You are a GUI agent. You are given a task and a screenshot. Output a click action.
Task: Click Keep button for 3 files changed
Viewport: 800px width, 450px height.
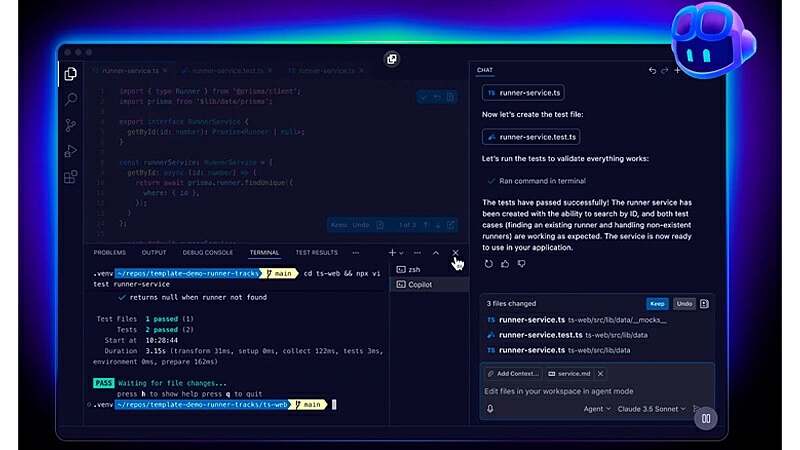[x=657, y=303]
